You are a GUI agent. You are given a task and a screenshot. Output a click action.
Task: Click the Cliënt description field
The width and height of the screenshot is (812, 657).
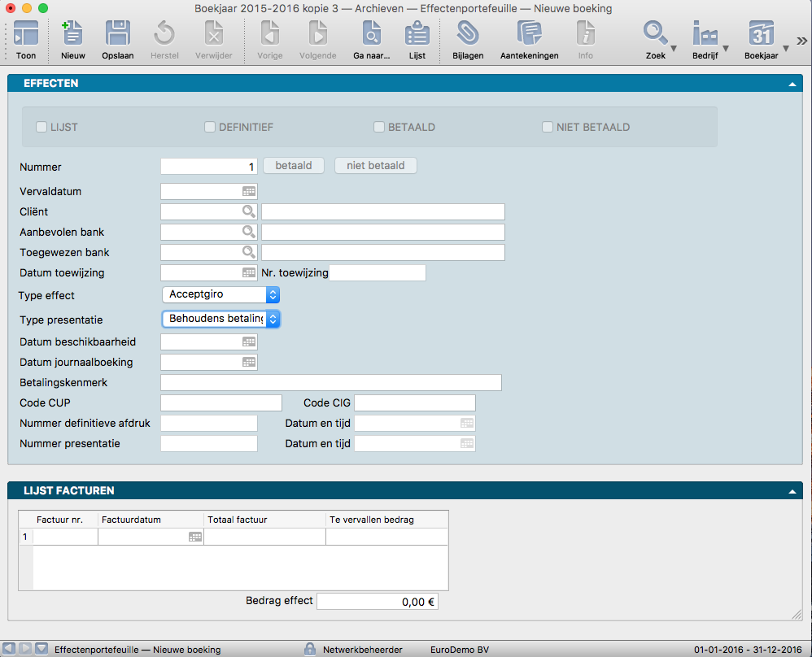tap(382, 211)
